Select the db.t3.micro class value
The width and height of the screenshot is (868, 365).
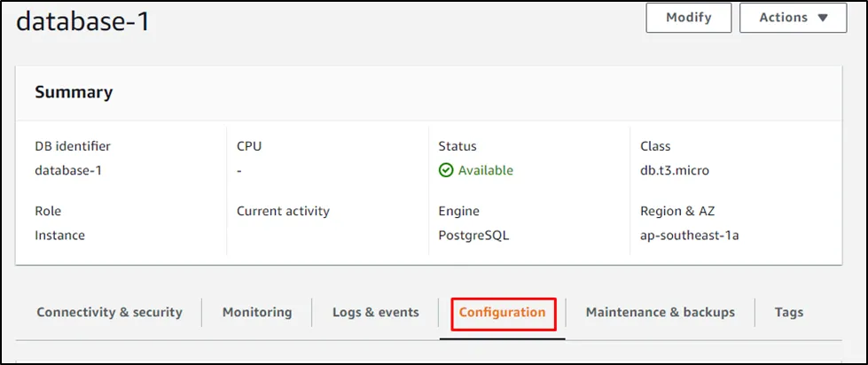coord(674,170)
